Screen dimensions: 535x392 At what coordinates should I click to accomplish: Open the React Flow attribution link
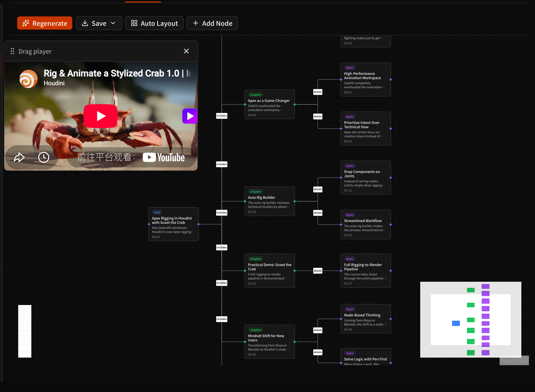pos(514,361)
